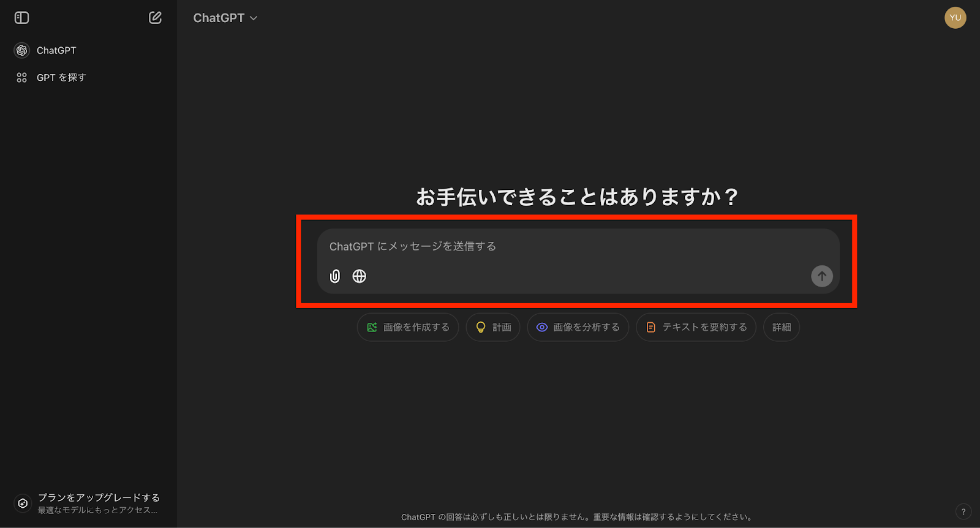Open the YU profile avatar menu
980x528 pixels.
[x=955, y=18]
